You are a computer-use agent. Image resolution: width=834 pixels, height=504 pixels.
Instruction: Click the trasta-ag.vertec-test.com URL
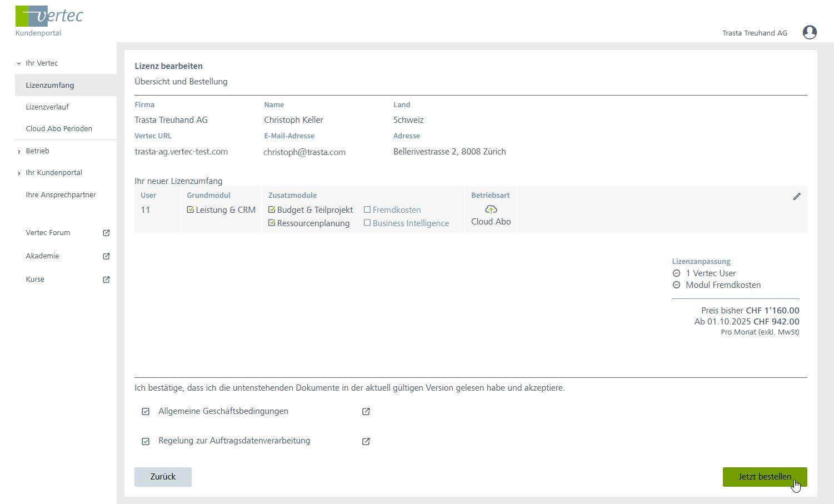(x=181, y=152)
